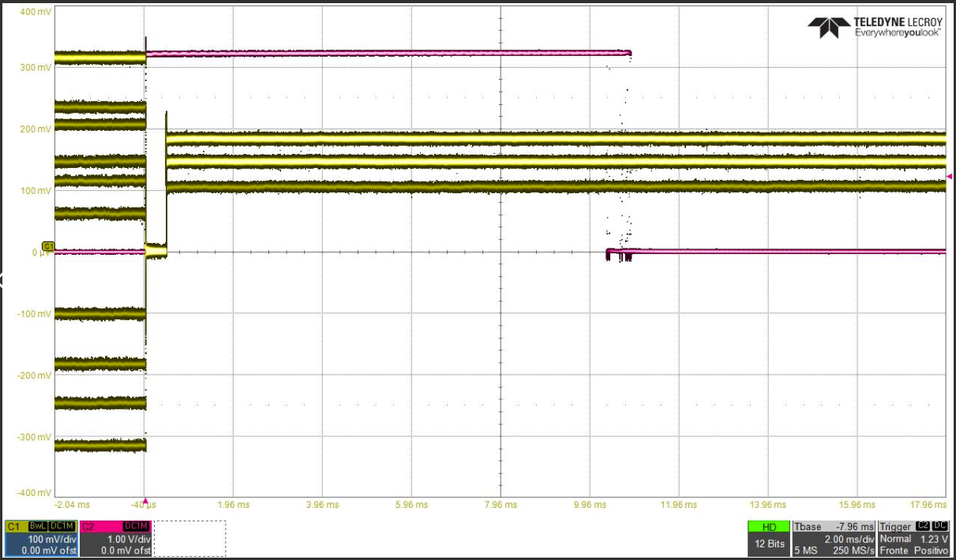Screen dimensions: 956x560
Task: Click the pink trigger time marker
Action: pyautogui.click(x=145, y=500)
